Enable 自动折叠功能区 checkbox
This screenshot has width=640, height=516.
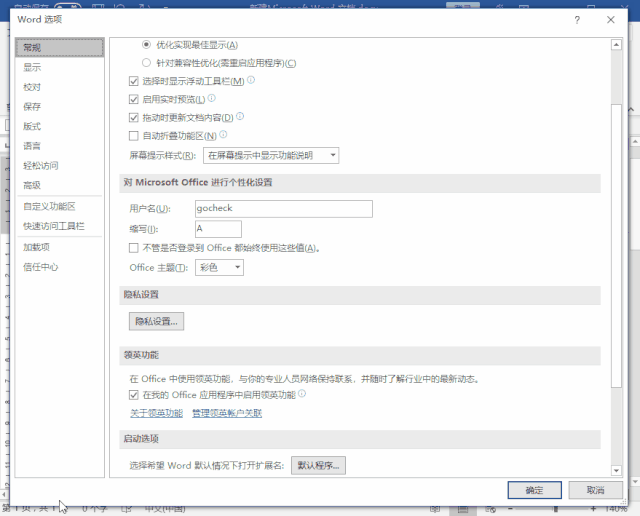[x=133, y=136]
